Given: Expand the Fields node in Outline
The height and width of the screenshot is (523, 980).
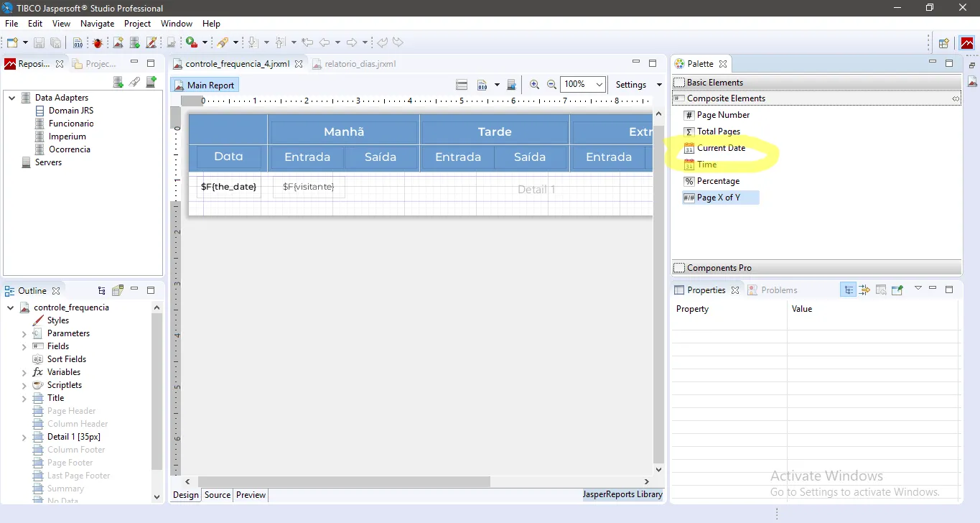Looking at the screenshot, I should point(24,346).
